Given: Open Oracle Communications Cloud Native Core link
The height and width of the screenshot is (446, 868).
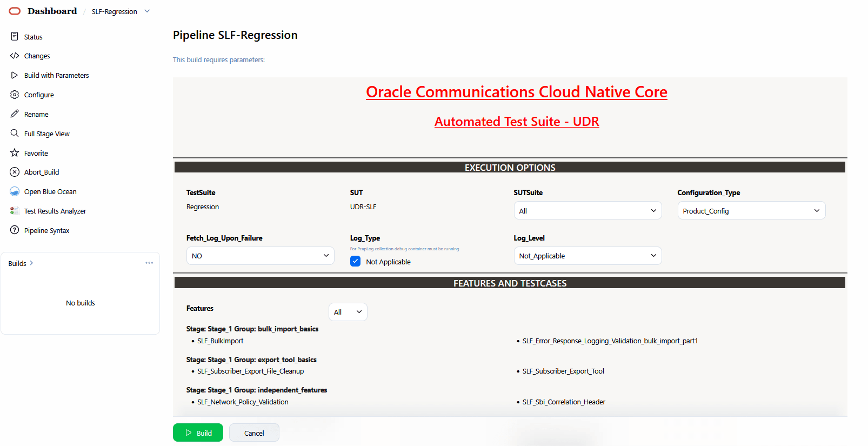Looking at the screenshot, I should 517,92.
